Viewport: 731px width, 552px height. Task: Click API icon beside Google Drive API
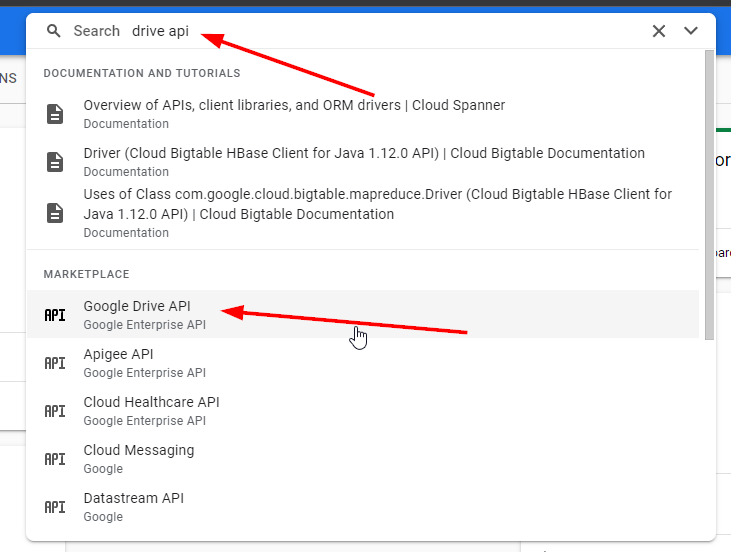click(55, 315)
